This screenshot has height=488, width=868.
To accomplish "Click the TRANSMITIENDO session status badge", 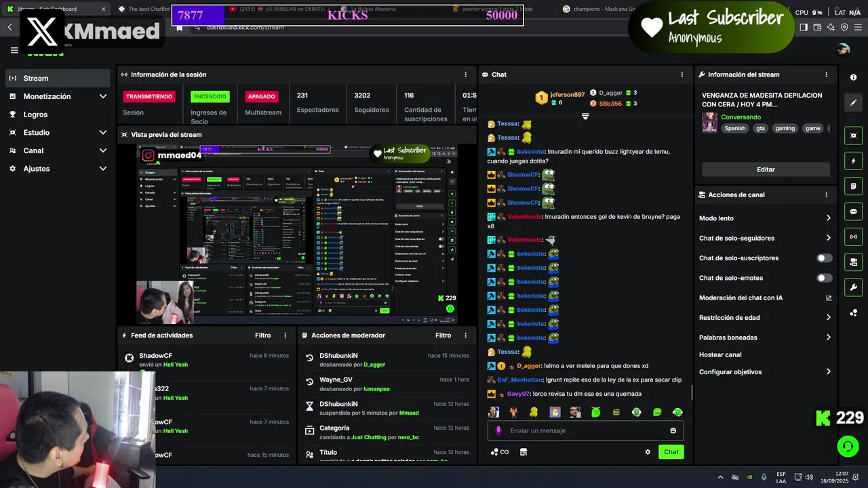I will [149, 96].
